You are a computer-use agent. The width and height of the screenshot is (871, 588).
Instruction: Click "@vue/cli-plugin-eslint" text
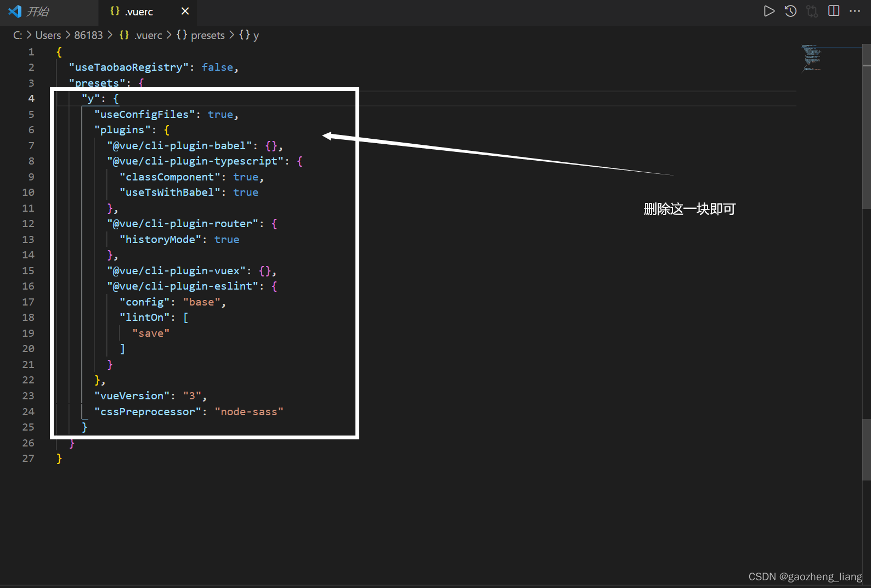(x=183, y=286)
